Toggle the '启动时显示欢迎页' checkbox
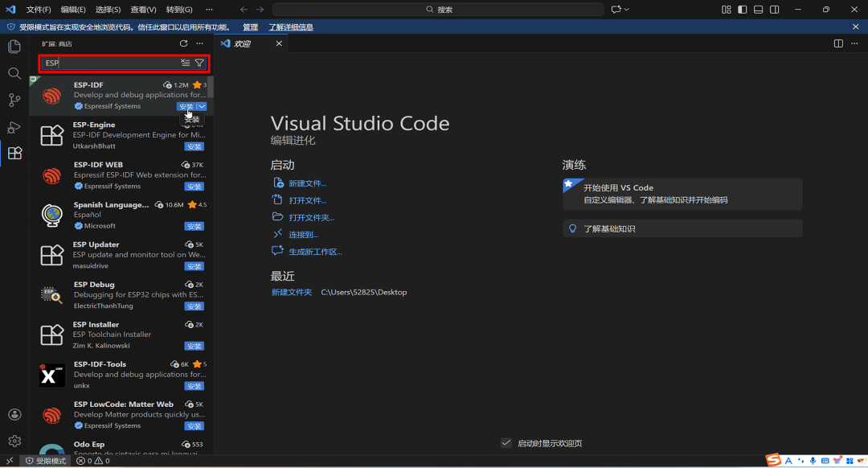Screen dimensions: 868x468 coord(506,443)
